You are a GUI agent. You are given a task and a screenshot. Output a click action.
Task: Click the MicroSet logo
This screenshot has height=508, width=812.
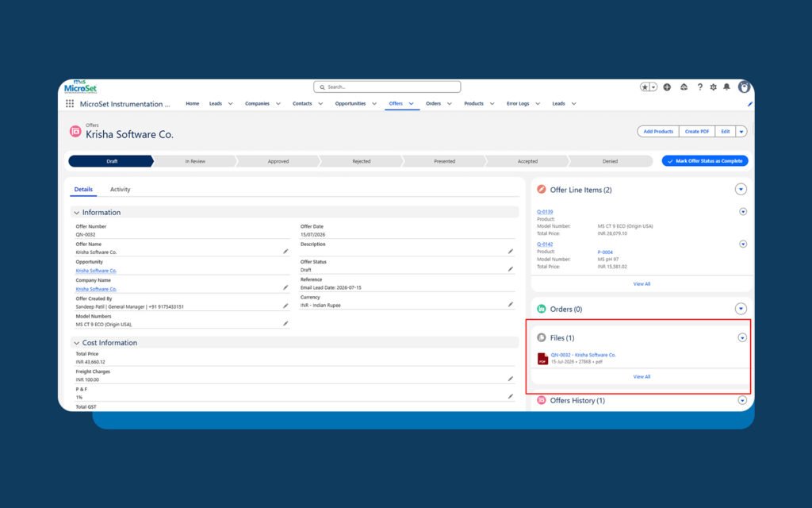81,87
